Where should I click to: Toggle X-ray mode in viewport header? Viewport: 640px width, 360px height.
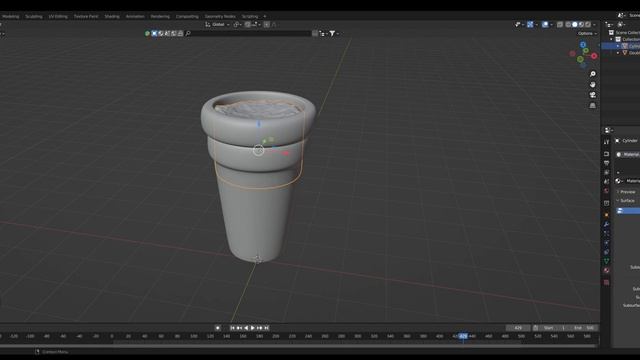[x=560, y=24]
